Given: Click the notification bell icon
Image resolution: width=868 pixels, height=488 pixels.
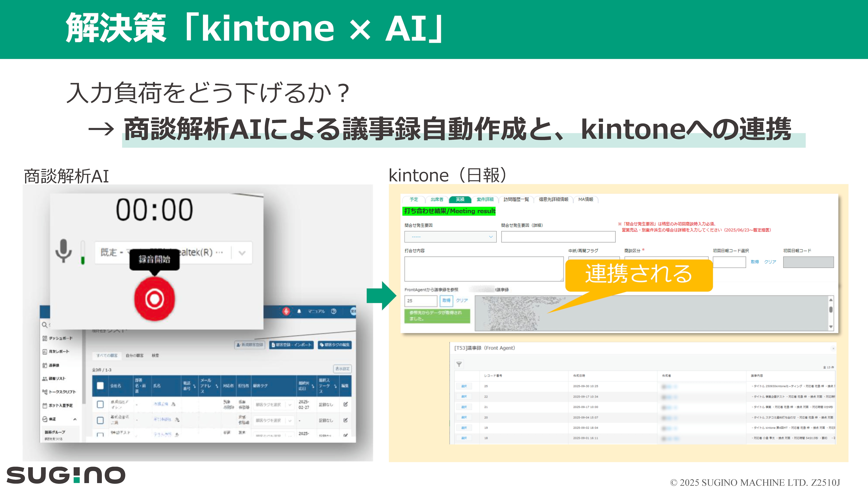Looking at the screenshot, I should coord(299,311).
